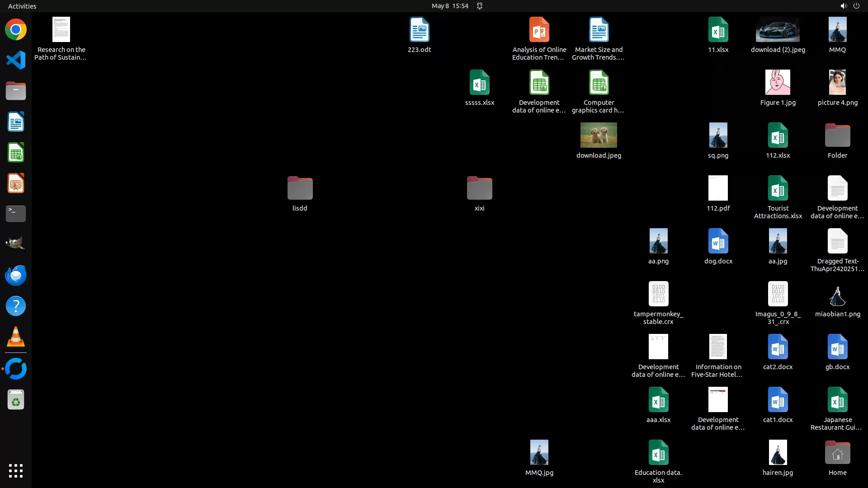The image size is (868, 488).
Task: Show Applications grid button
Action: click(x=16, y=471)
